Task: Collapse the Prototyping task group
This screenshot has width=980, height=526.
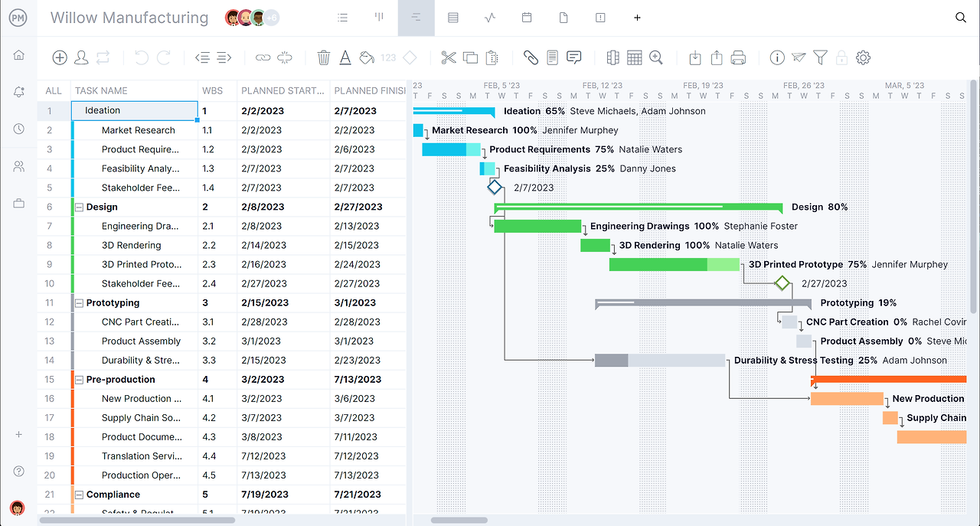Action: click(x=79, y=303)
